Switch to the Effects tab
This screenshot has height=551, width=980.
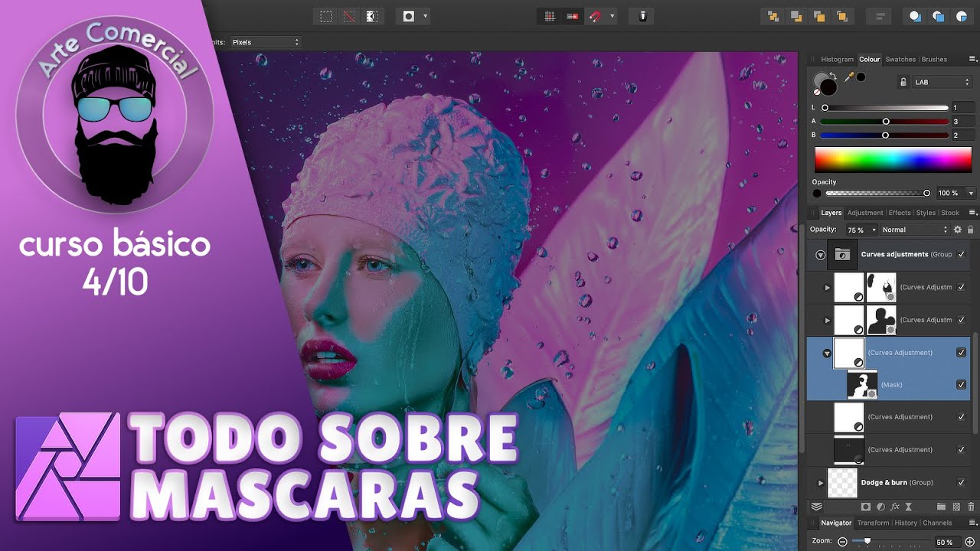click(900, 213)
